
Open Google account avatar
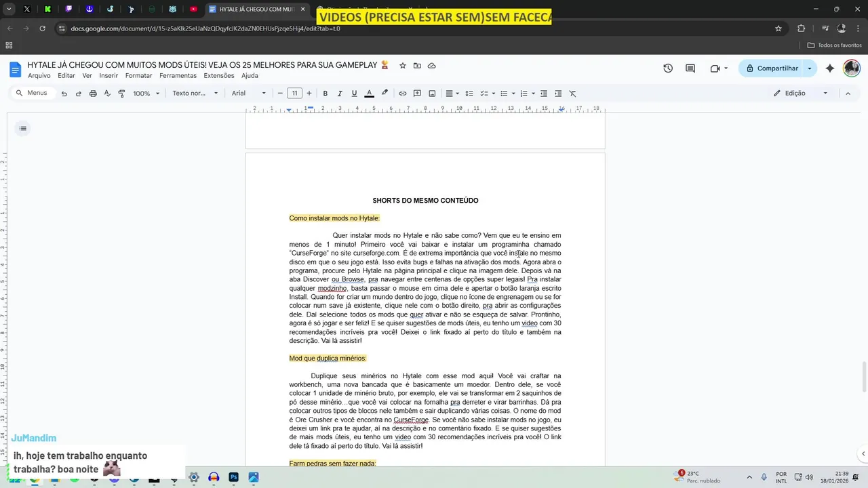click(x=851, y=68)
